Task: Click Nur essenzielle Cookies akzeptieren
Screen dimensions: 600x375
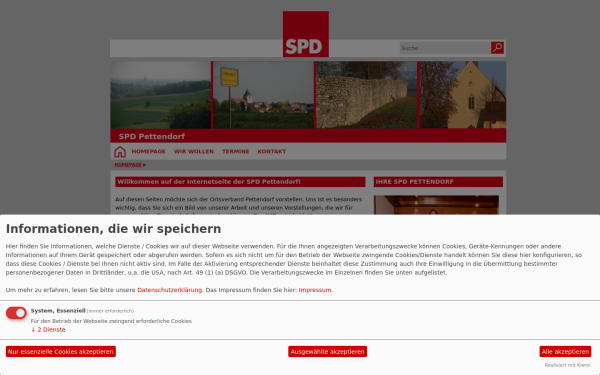Action: tap(61, 351)
